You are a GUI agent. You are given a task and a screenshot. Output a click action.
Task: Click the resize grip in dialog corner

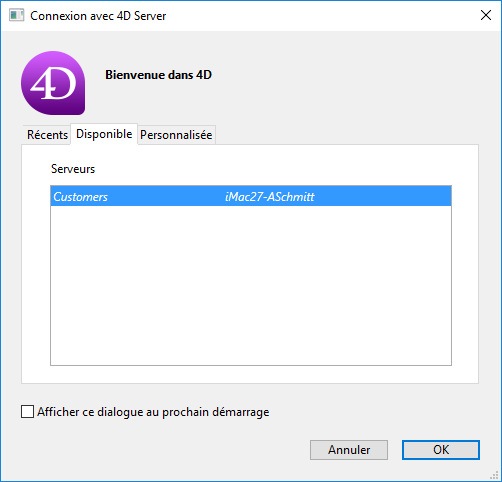[x=494, y=475]
